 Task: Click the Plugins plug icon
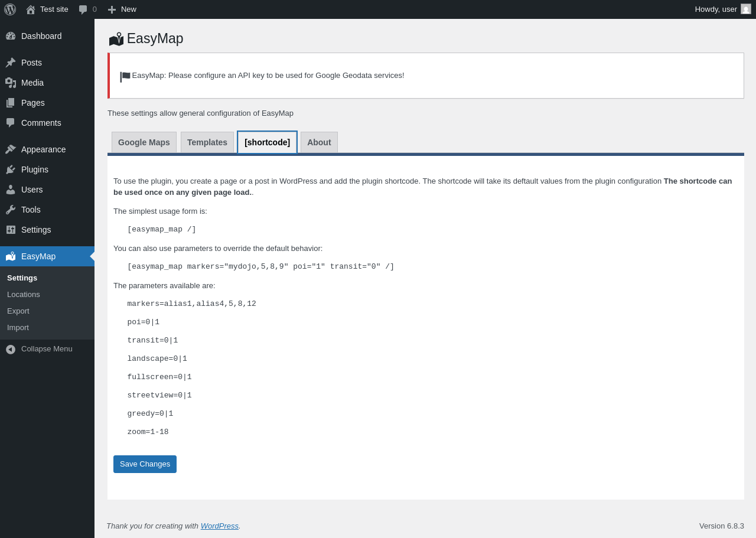click(x=11, y=169)
